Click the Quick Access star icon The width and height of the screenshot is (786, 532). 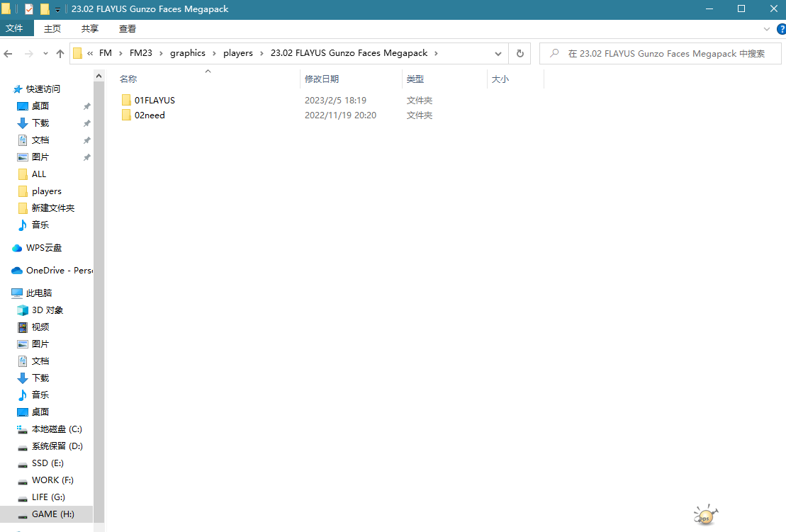click(18, 89)
